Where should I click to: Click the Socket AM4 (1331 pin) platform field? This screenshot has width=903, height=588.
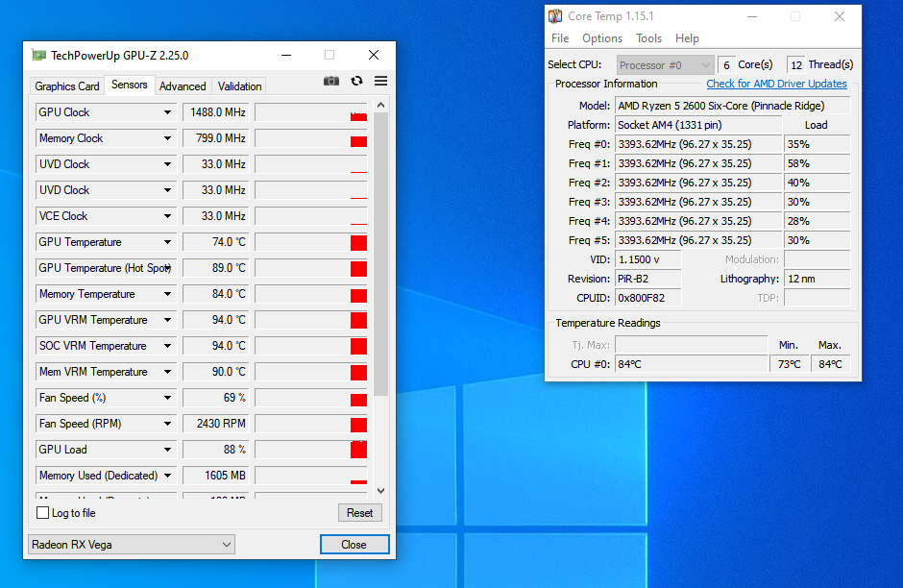pos(698,125)
